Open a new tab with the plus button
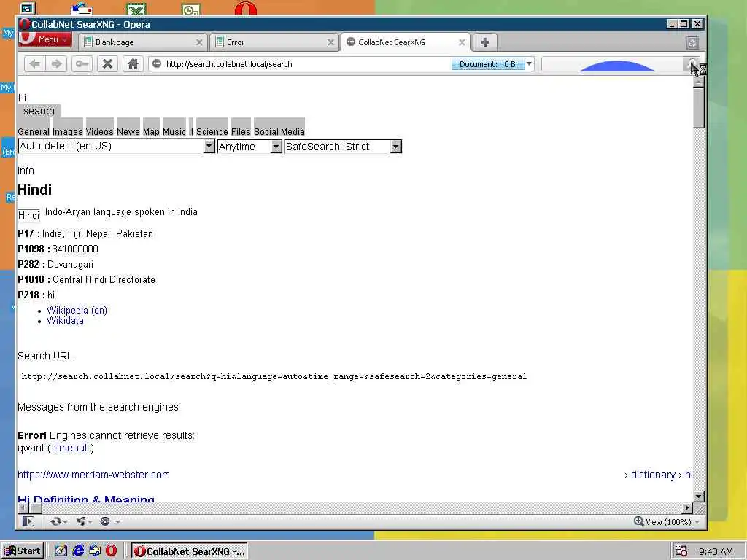This screenshot has height=560, width=747. click(485, 42)
